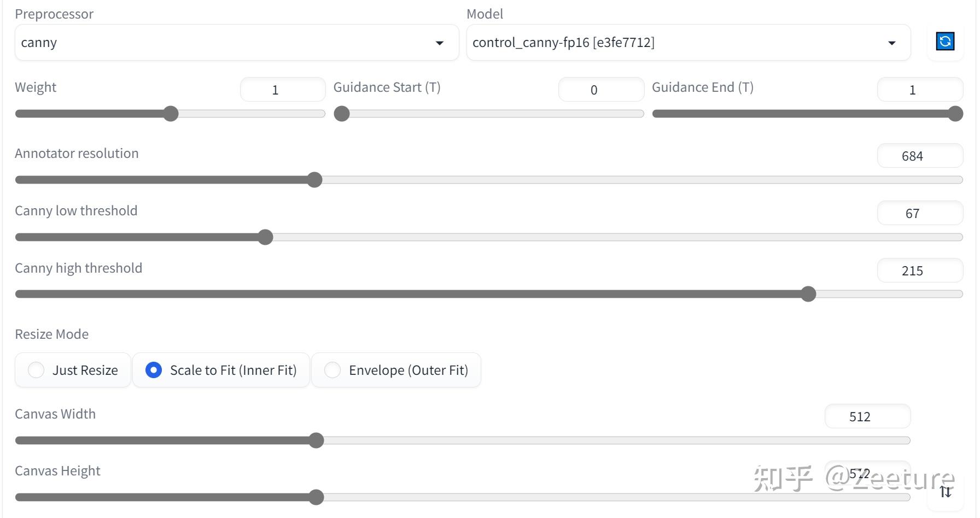The width and height of the screenshot is (980, 518).
Task: Click the Annotator resolution slider track
Action: click(x=489, y=180)
